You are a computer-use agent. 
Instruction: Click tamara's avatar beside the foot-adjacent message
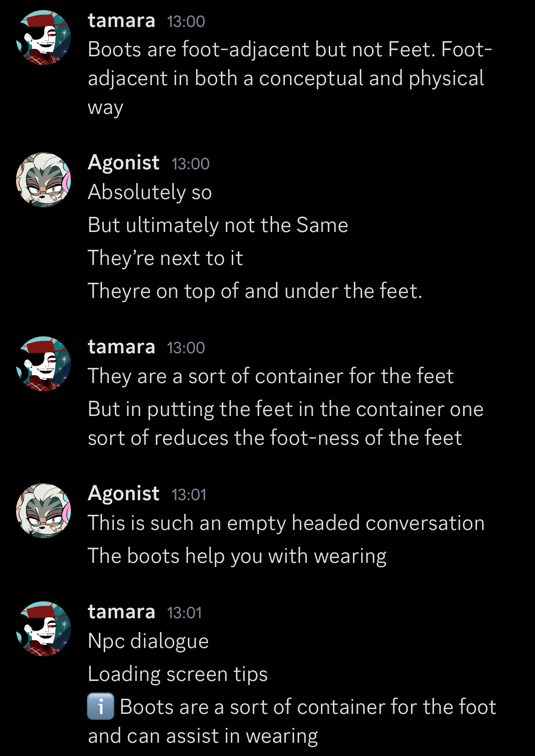[x=43, y=38]
